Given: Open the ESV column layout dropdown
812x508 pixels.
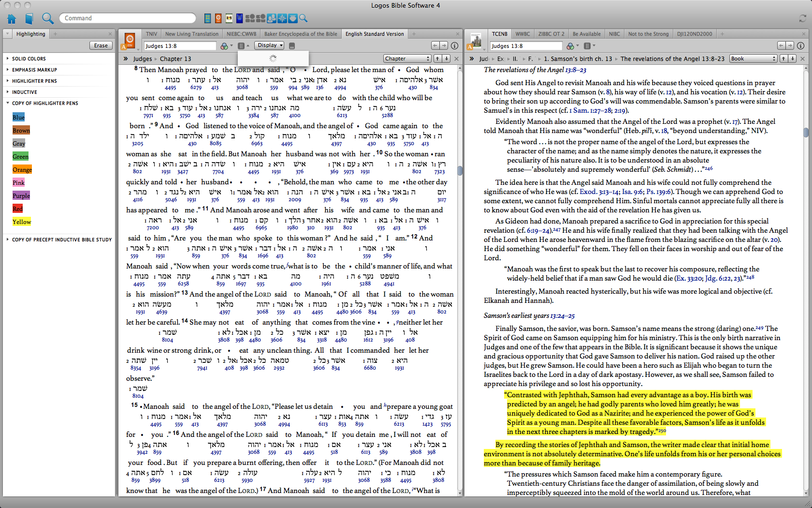Looking at the screenshot, I should [x=243, y=46].
